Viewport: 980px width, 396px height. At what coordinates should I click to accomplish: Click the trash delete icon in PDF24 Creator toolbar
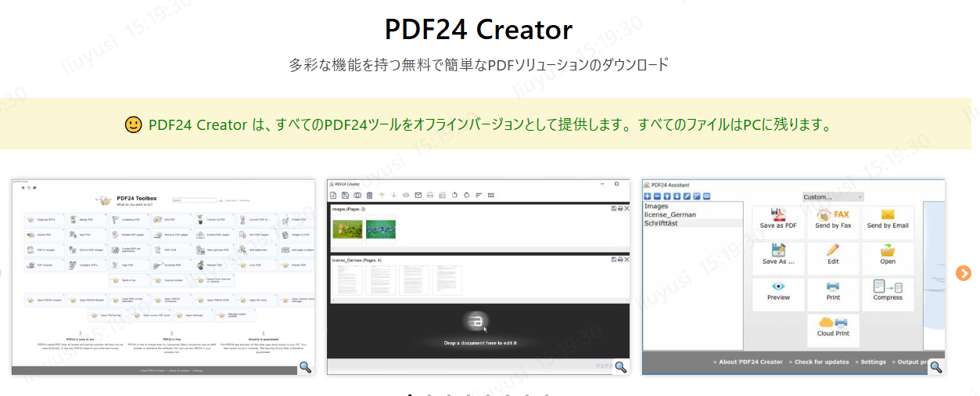tap(369, 196)
